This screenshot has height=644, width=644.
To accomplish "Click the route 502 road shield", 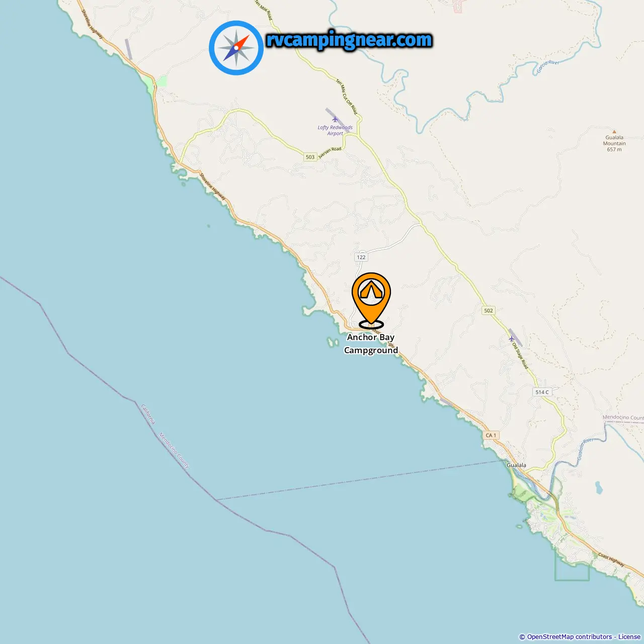I will pos(489,310).
